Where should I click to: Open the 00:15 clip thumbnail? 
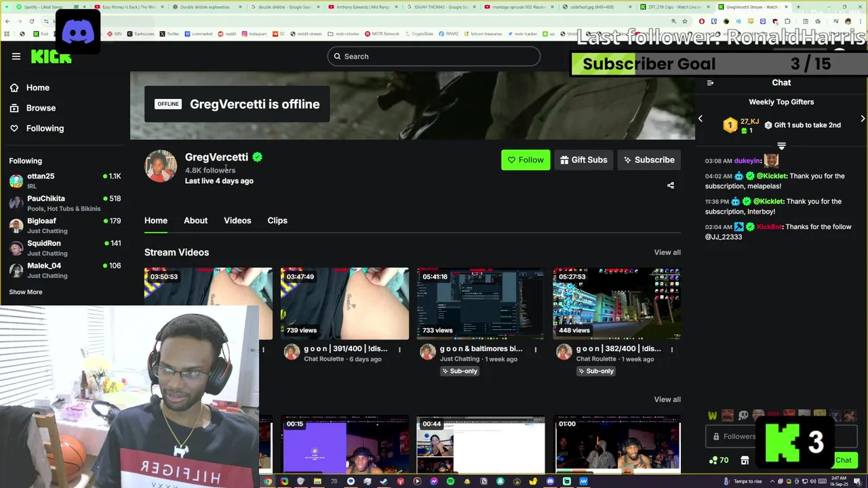click(344, 445)
